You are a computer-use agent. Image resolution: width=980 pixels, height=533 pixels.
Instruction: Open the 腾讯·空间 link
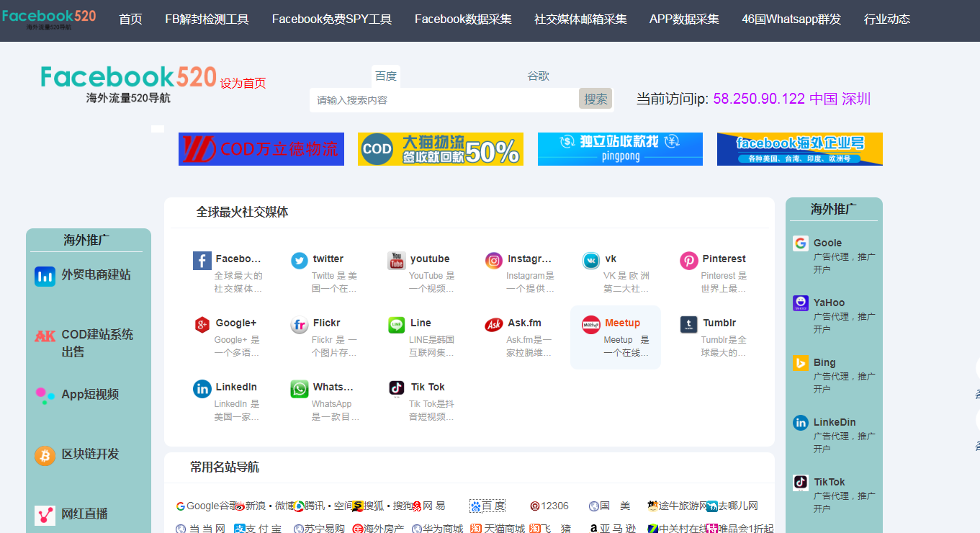tap(323, 506)
